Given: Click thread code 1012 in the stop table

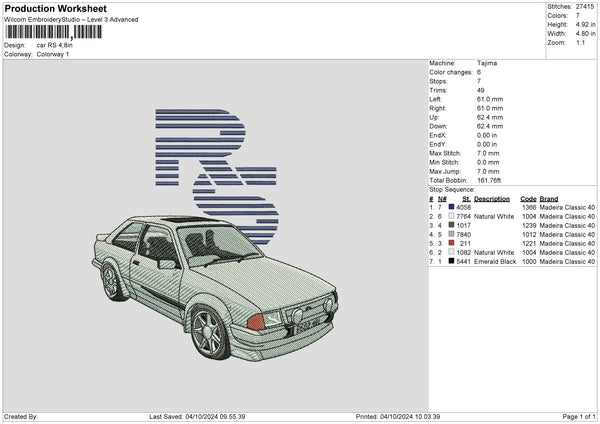Looking at the screenshot, I should tap(529, 235).
